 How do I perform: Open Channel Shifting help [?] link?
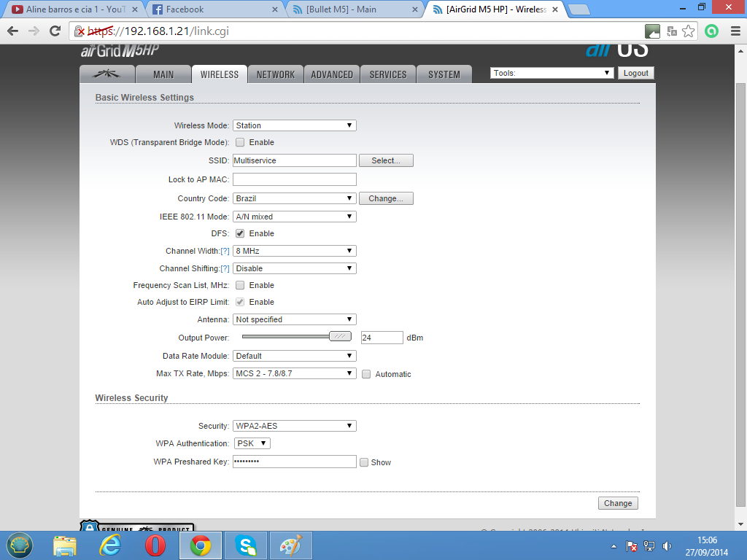225,268
